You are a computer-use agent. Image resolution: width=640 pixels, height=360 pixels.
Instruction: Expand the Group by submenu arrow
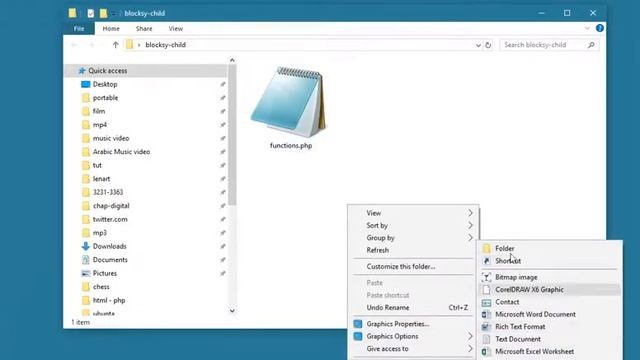pos(470,238)
